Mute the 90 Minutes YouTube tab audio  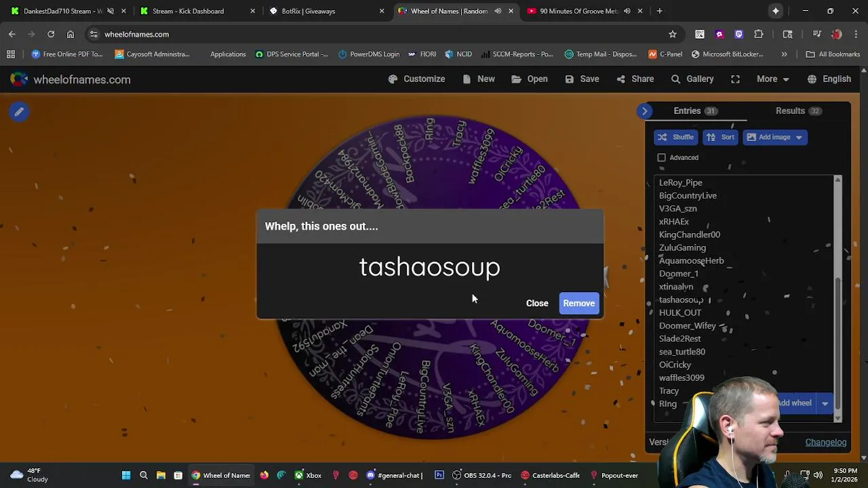[x=627, y=11]
